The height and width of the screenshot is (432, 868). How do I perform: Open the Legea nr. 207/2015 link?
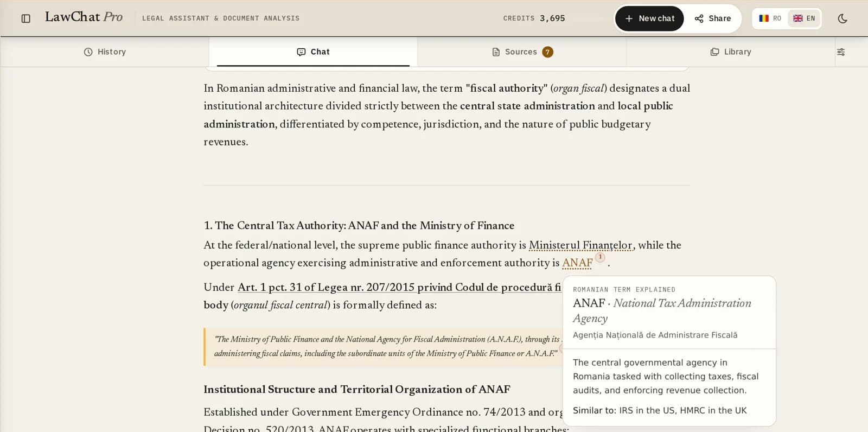399,288
